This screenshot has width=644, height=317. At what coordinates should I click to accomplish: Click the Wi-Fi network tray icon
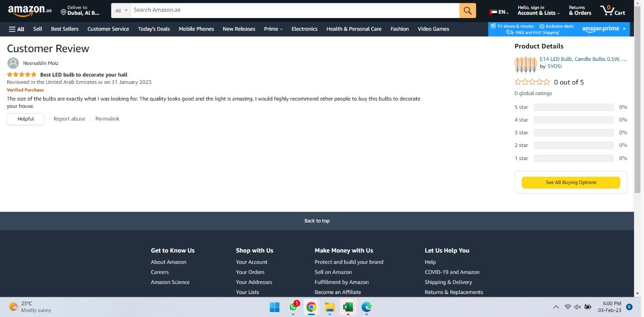[x=568, y=307]
